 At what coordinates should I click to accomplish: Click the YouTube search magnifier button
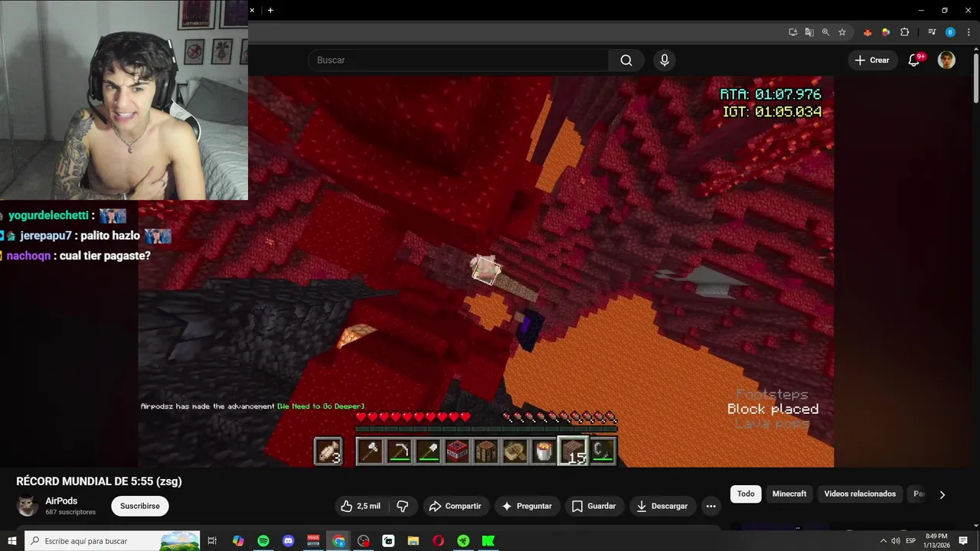(626, 60)
